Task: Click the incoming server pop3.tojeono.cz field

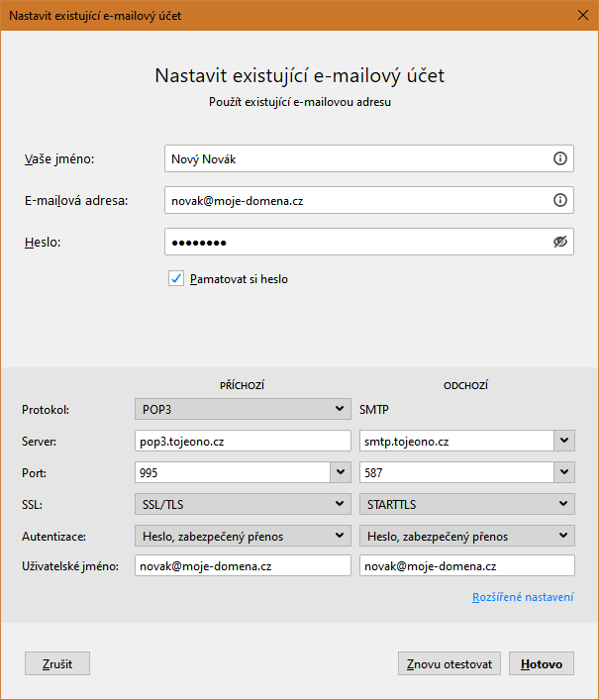Action: click(x=243, y=441)
